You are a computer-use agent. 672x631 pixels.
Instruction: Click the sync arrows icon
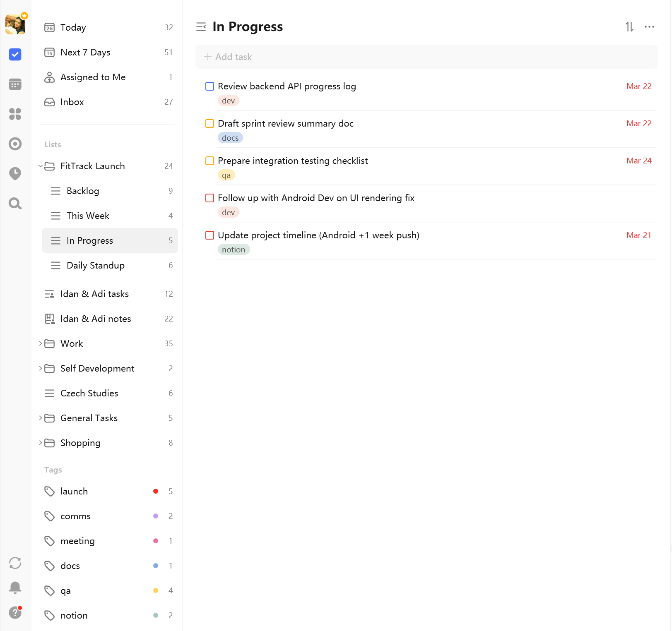tap(15, 563)
